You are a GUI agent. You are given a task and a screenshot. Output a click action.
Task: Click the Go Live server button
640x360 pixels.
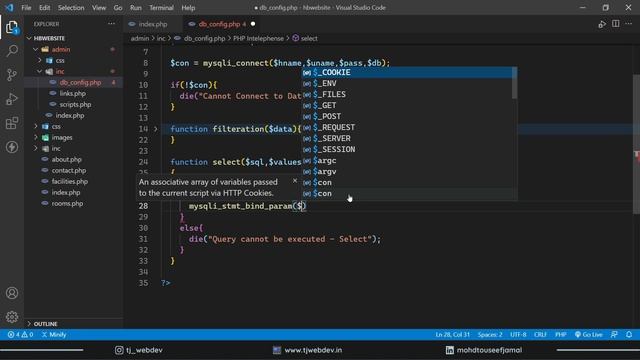[588, 335]
